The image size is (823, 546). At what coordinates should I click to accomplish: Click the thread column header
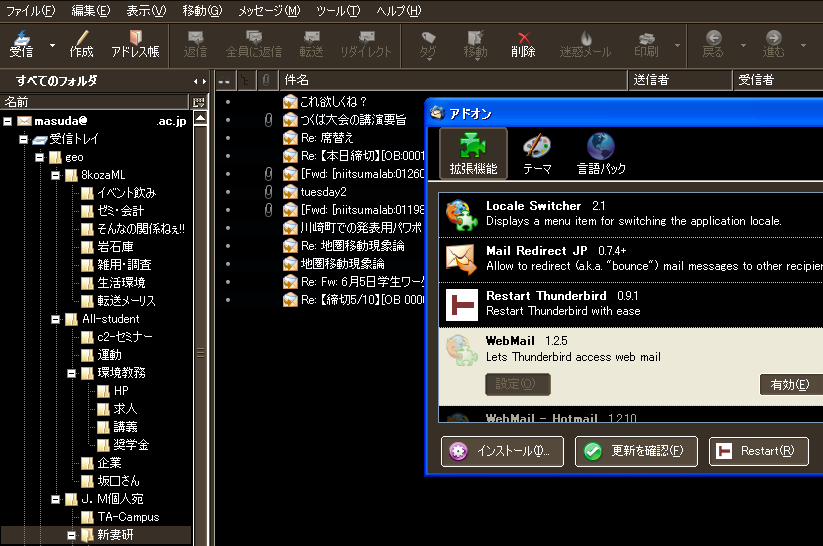(x=245, y=80)
